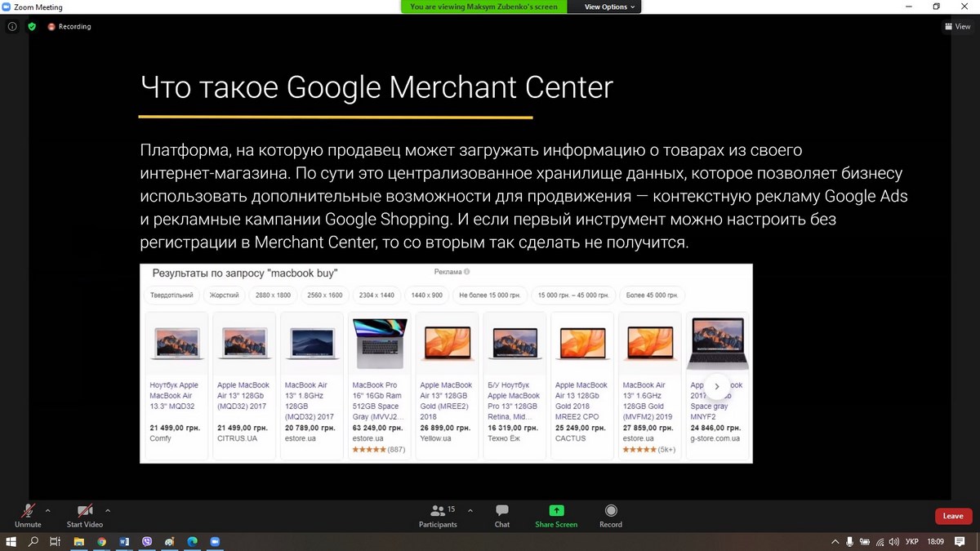Click the View layout button

click(x=957, y=26)
